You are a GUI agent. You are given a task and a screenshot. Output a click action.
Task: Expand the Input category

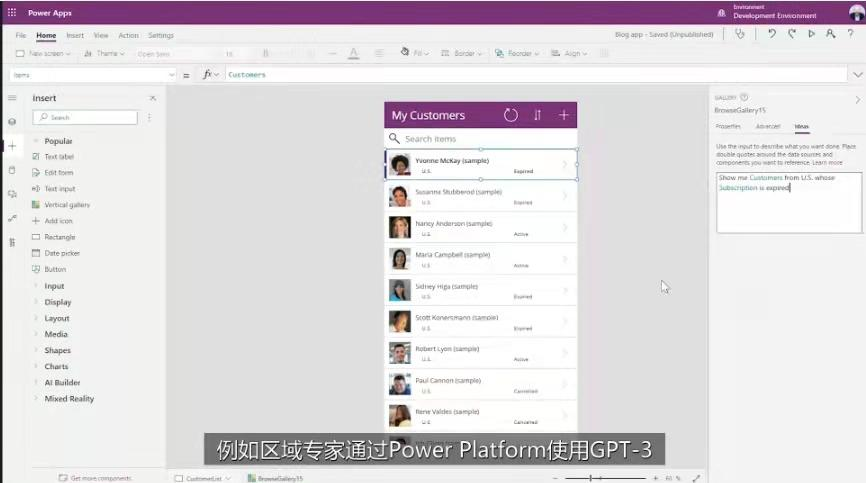click(x=54, y=286)
